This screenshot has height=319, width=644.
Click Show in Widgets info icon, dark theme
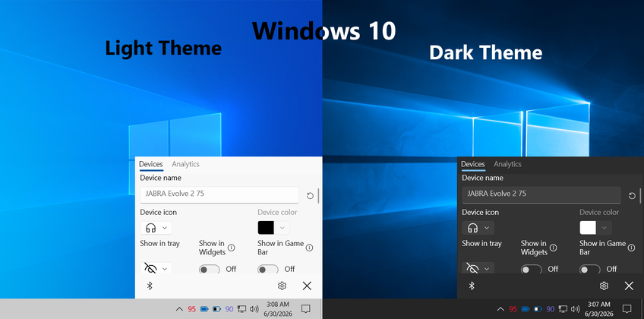[x=553, y=248]
